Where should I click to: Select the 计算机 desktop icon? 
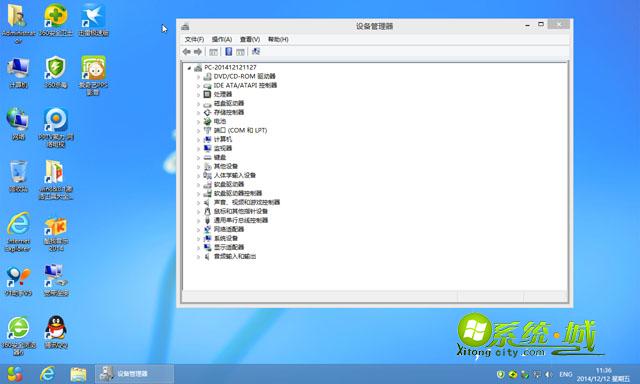[x=18, y=68]
